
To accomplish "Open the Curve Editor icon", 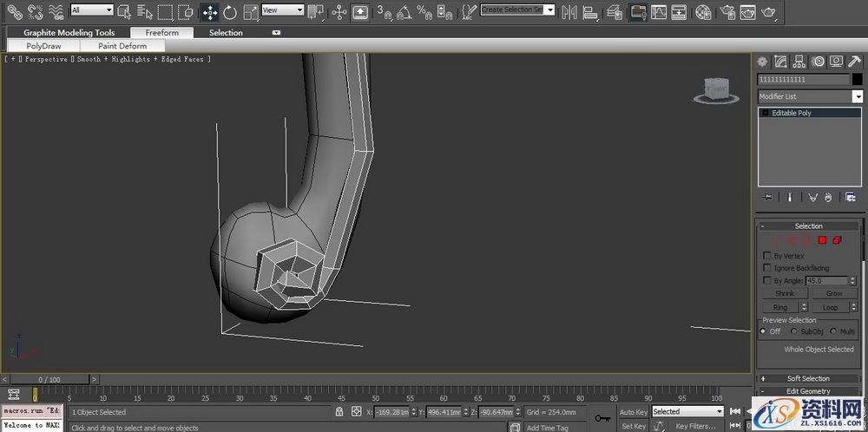I will [x=659, y=12].
